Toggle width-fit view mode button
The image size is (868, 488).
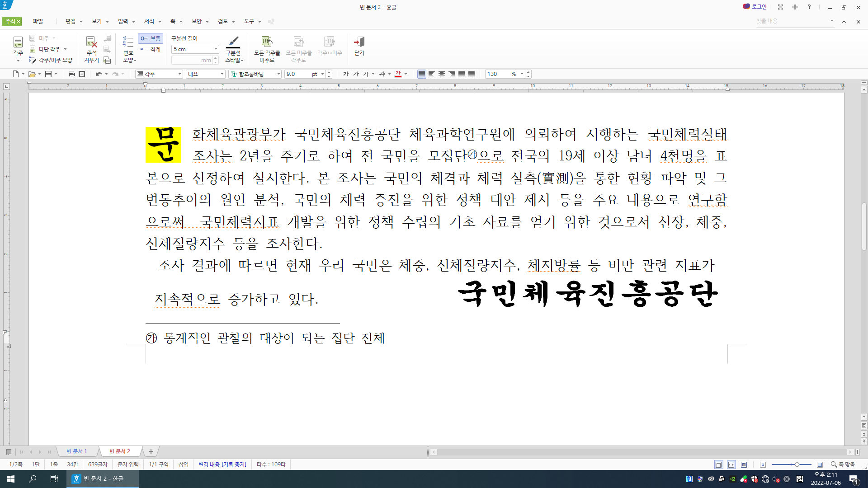coord(731,465)
